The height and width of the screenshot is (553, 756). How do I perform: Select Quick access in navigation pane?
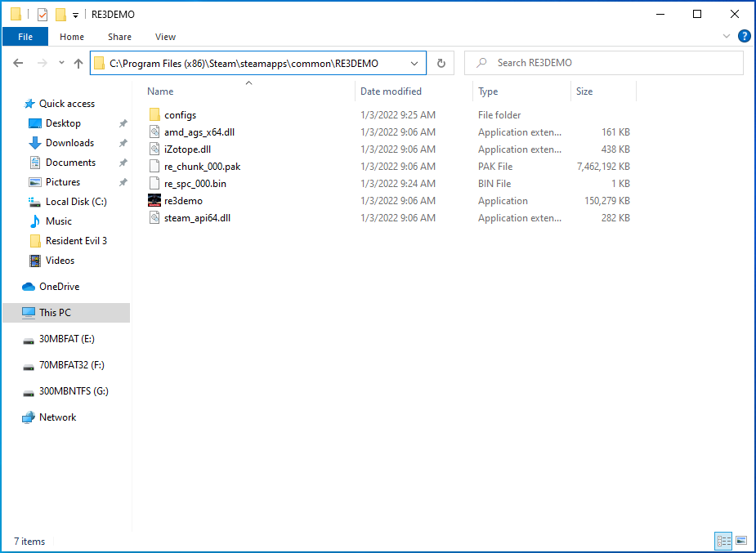[66, 104]
